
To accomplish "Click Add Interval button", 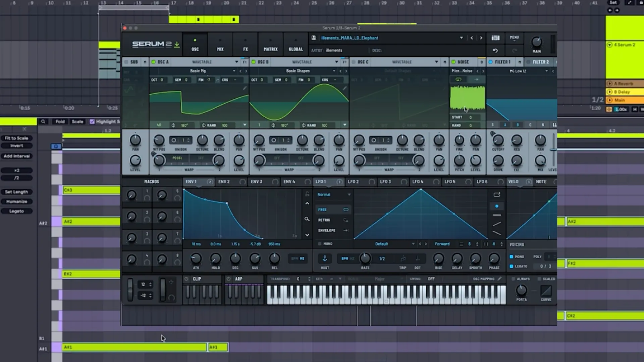I will pyautogui.click(x=16, y=156).
